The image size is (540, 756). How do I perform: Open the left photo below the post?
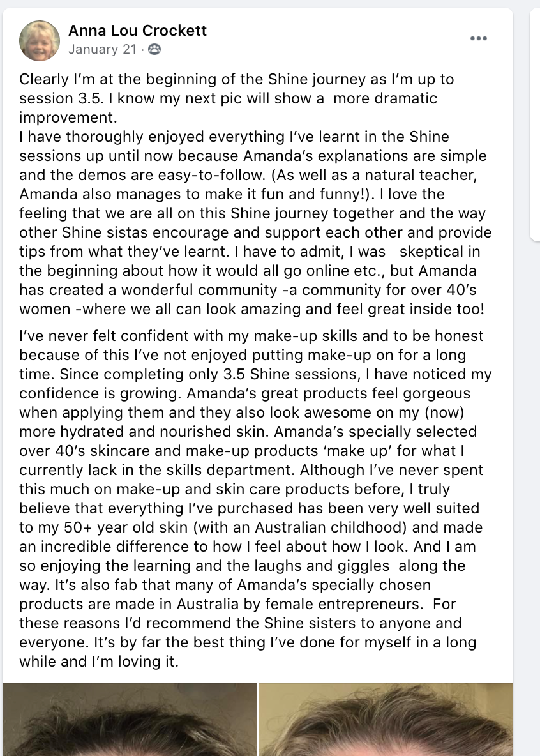coord(130,720)
